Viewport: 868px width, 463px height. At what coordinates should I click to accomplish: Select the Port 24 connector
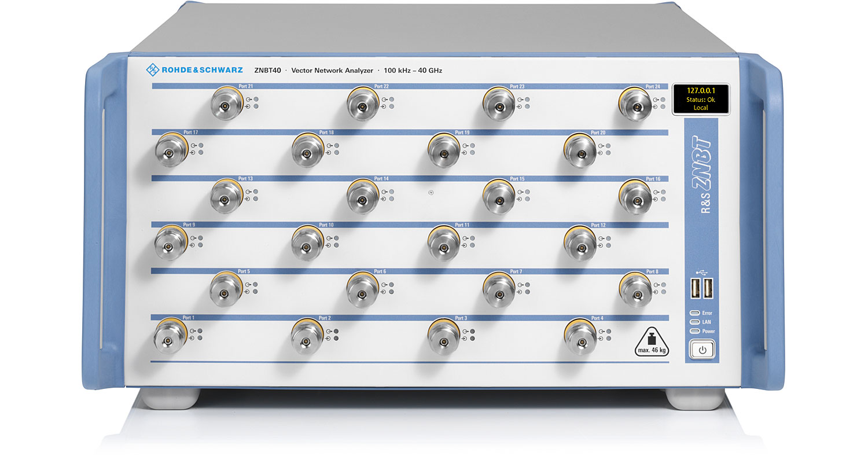[634, 105]
